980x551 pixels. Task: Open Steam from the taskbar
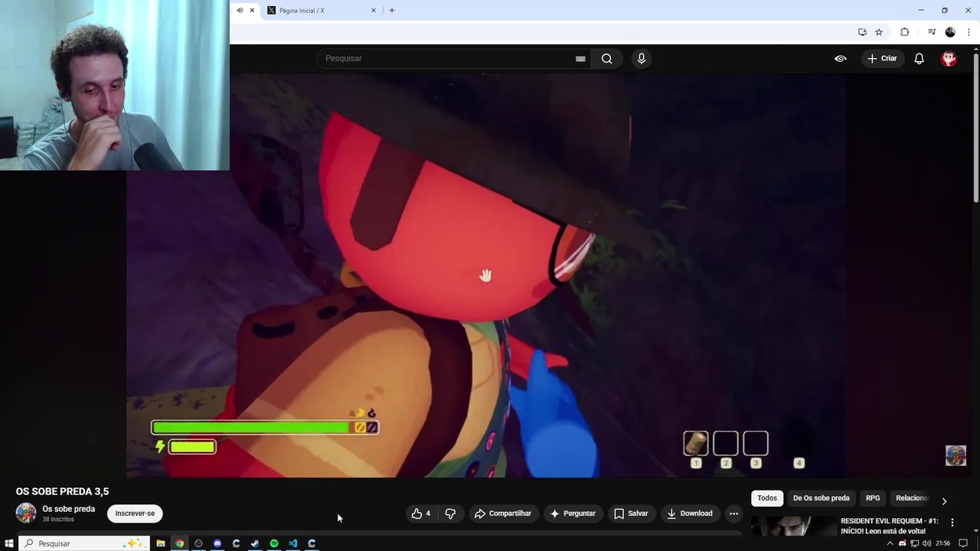point(255,543)
